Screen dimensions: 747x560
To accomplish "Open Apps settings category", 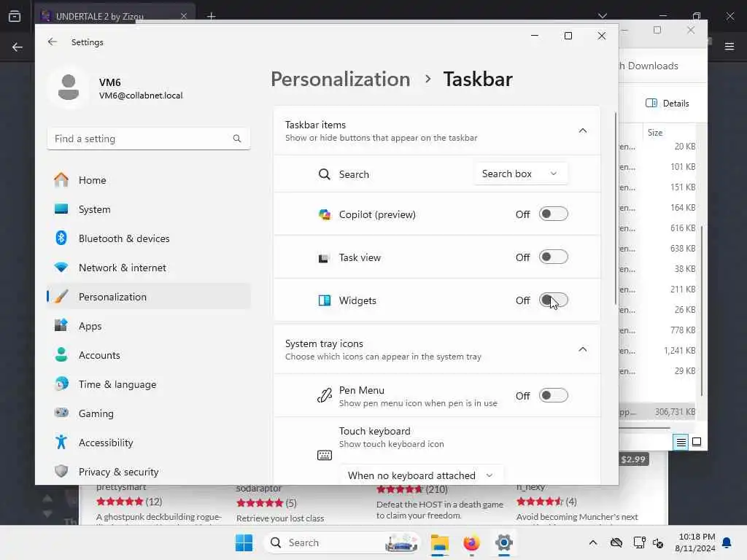I will coord(149,326).
